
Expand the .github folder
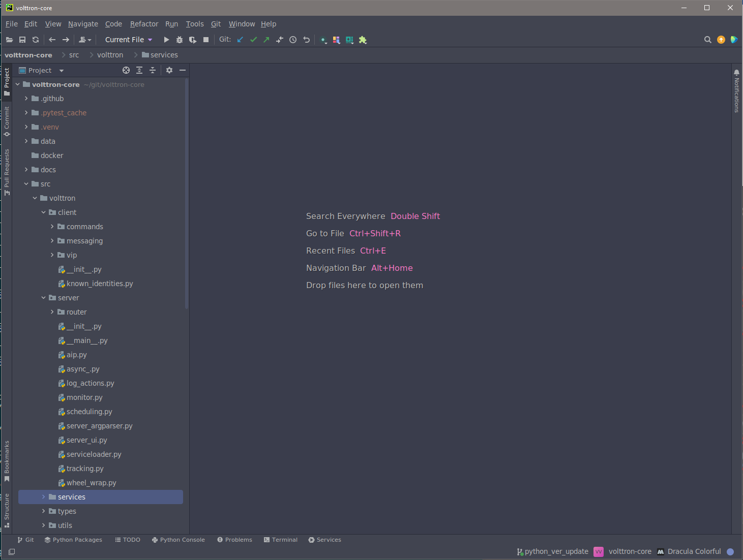(26, 99)
